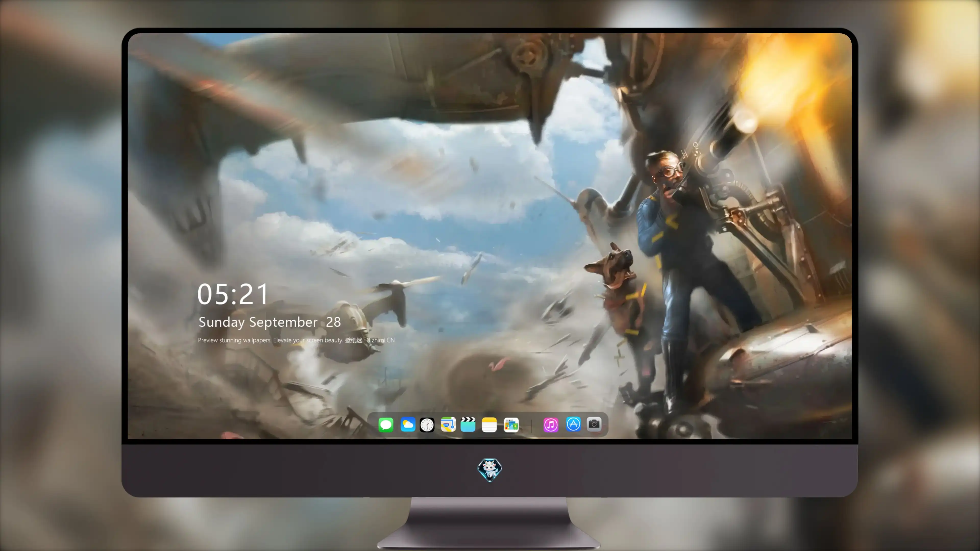Launch the Maps app from the dock
The width and height of the screenshot is (980, 551).
click(x=448, y=424)
